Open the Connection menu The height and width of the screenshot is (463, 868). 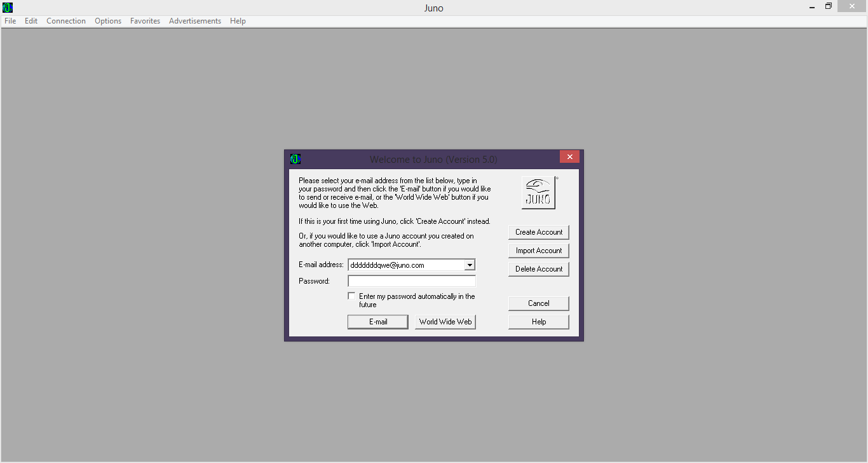(x=66, y=21)
